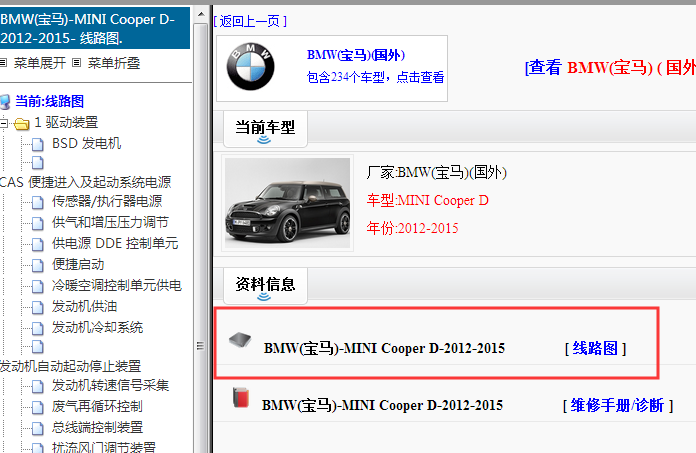
Task: Click the 维修手册 row title BMW(宝马)-MINI Cooper D-2012-2015
Action: (382, 405)
